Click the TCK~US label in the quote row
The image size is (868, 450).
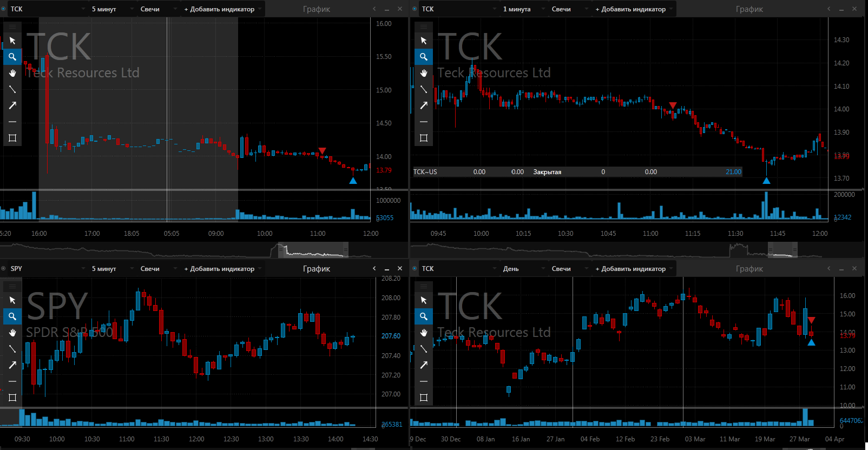pos(425,172)
